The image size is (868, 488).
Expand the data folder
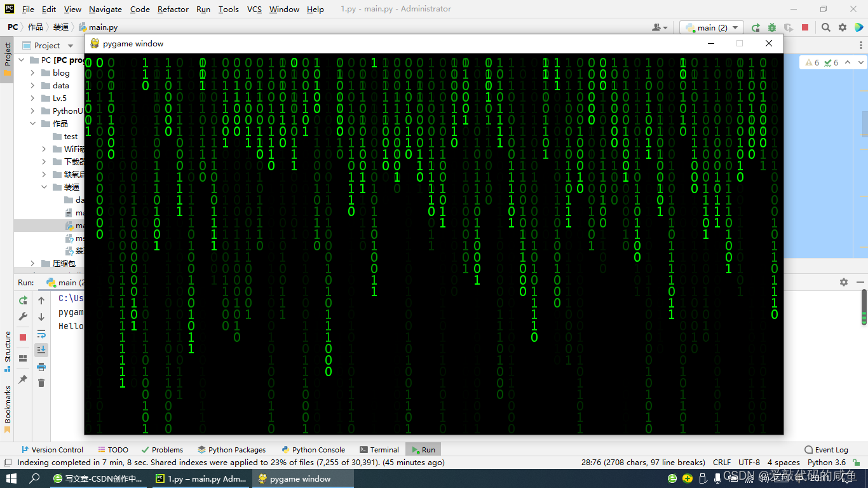[33, 86]
